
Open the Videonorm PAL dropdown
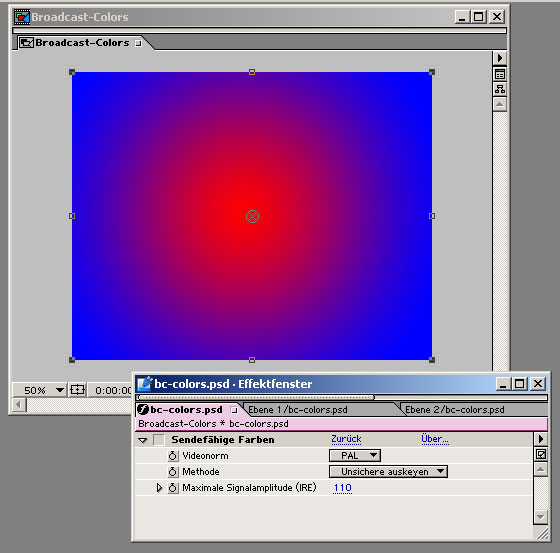click(355, 455)
